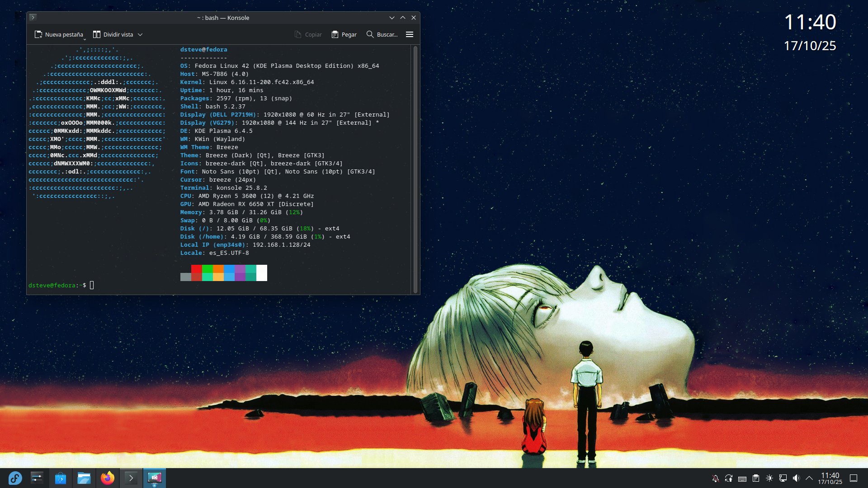Screen dimensions: 868x488
Task: Click the Konsole vertical scrollbar
Action: (x=415, y=169)
